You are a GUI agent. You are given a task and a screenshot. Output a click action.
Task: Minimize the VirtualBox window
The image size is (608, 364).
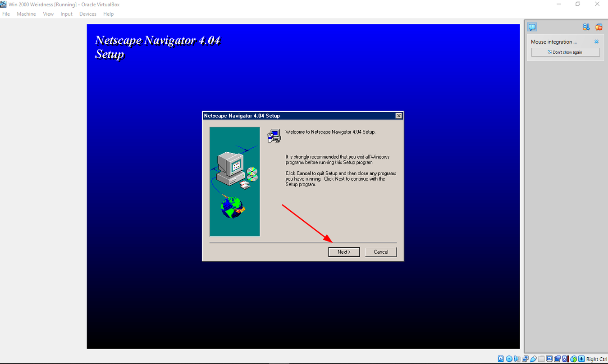coord(559,4)
